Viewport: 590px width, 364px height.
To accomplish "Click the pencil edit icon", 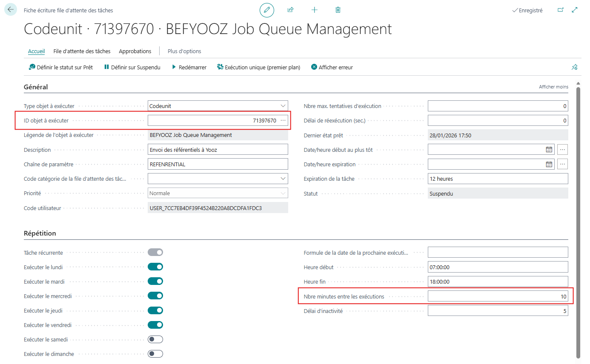I will pyautogui.click(x=267, y=10).
